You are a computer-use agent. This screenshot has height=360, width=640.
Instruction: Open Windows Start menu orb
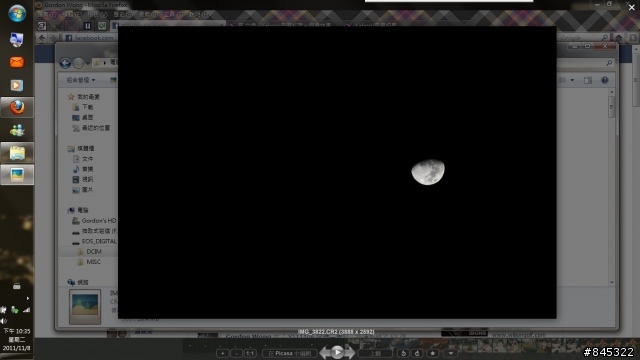[x=17, y=13]
